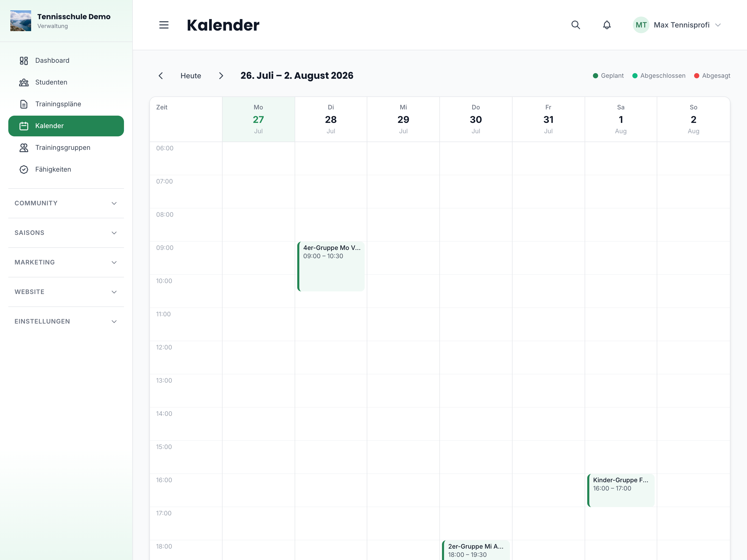Screen dimensions: 747x560
Task: Open the notifications bell icon
Action: [607, 25]
